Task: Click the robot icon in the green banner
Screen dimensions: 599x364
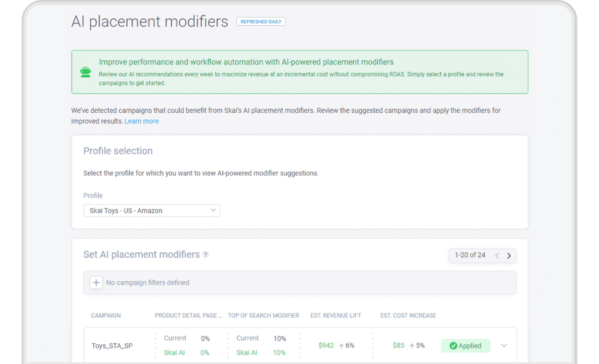Action: (x=85, y=72)
